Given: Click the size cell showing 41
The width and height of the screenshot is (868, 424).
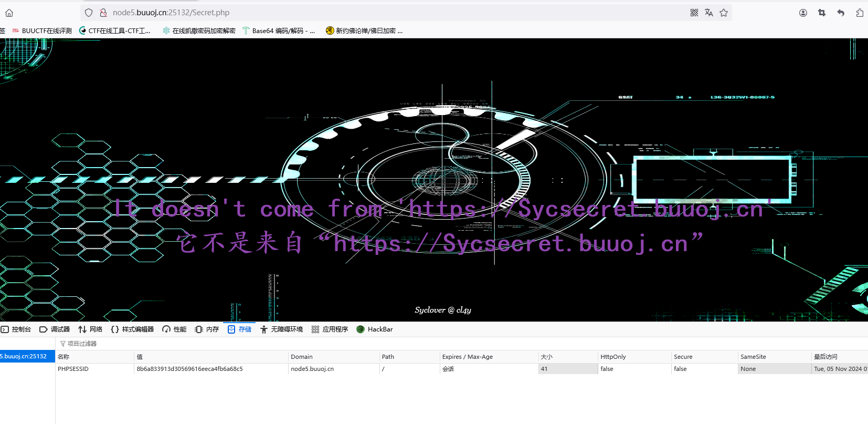Looking at the screenshot, I should click(x=568, y=369).
